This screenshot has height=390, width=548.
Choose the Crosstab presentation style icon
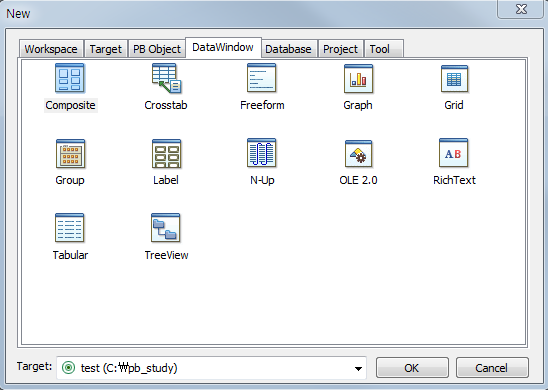coord(166,78)
